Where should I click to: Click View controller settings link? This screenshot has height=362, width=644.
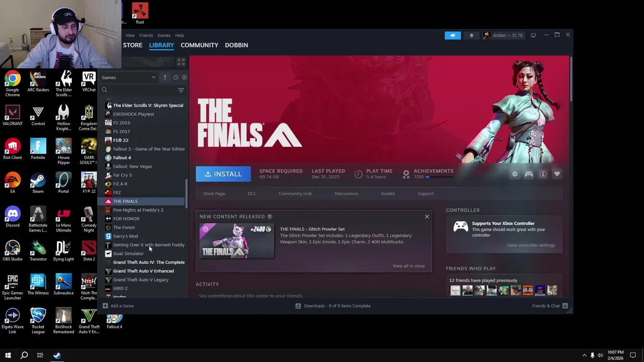(x=531, y=245)
